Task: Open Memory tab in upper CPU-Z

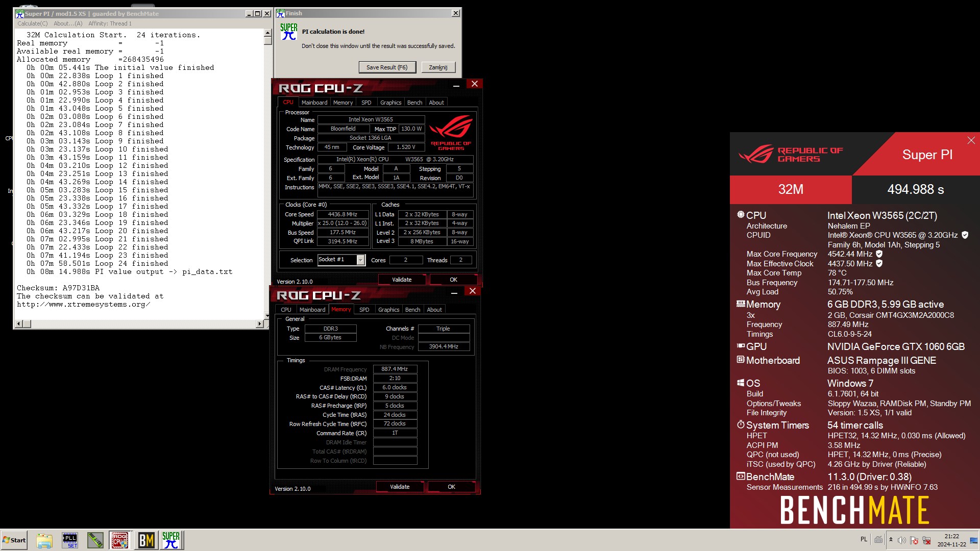Action: (x=343, y=103)
